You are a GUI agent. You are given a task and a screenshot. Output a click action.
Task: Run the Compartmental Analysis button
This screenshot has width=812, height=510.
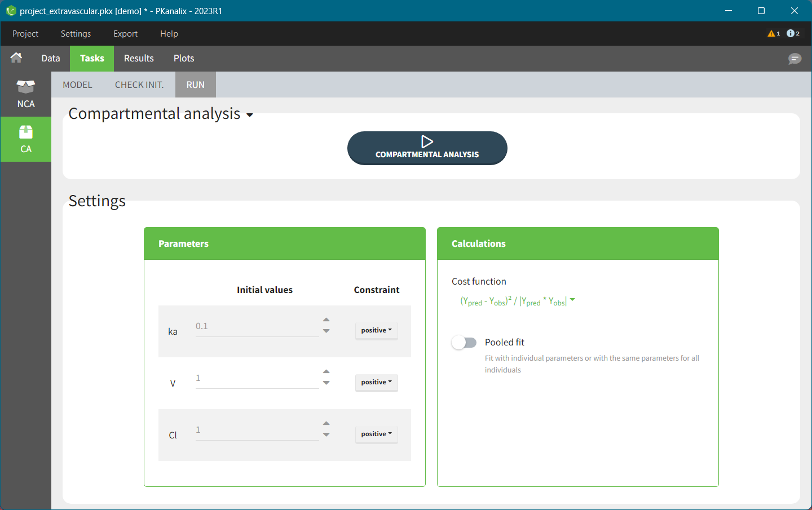click(427, 148)
